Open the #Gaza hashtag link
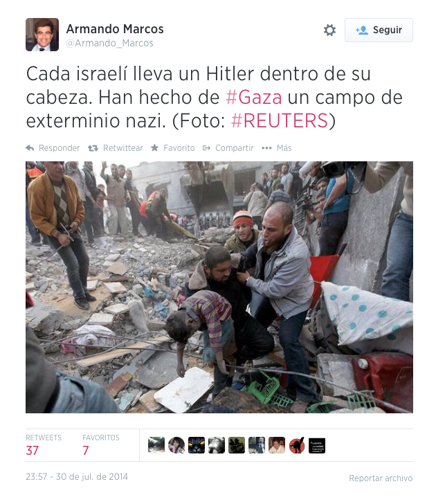This screenshot has height=504, width=436. click(254, 97)
